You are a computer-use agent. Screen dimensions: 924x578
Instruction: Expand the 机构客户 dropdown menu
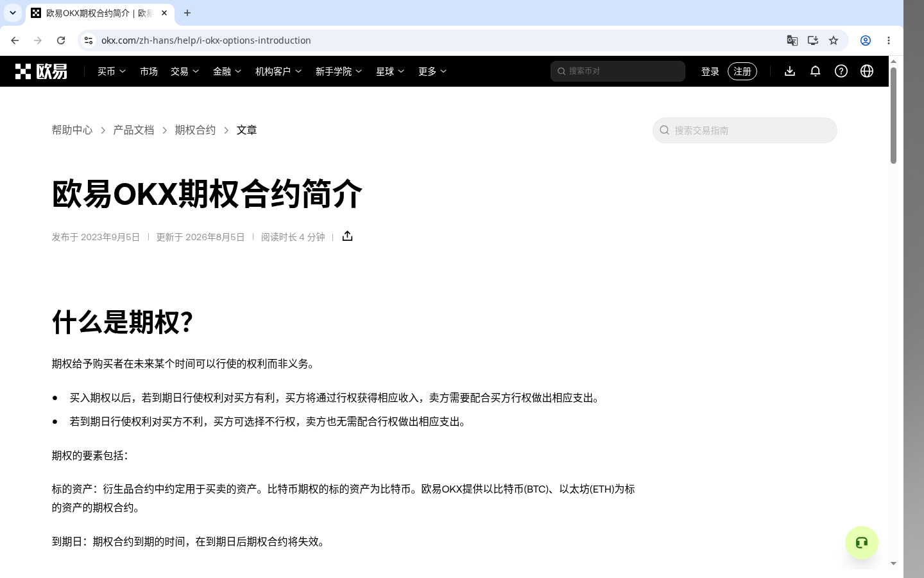coord(278,71)
